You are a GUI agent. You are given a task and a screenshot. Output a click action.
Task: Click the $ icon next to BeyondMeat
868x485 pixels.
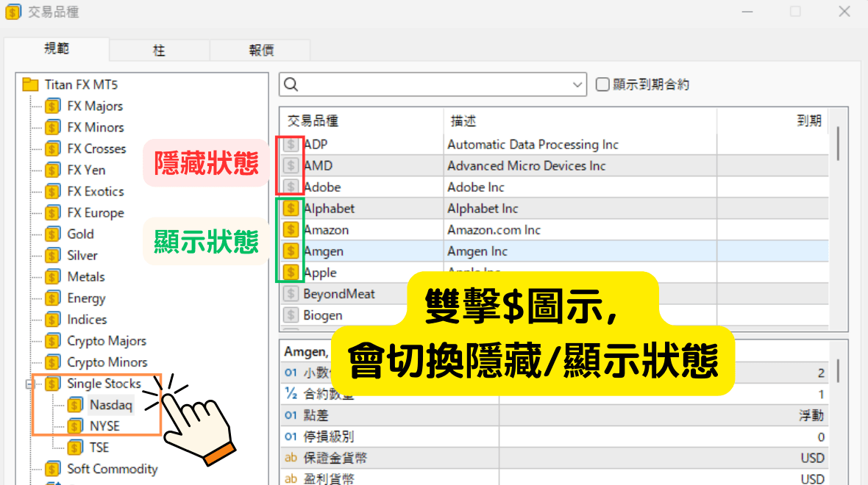click(x=291, y=294)
